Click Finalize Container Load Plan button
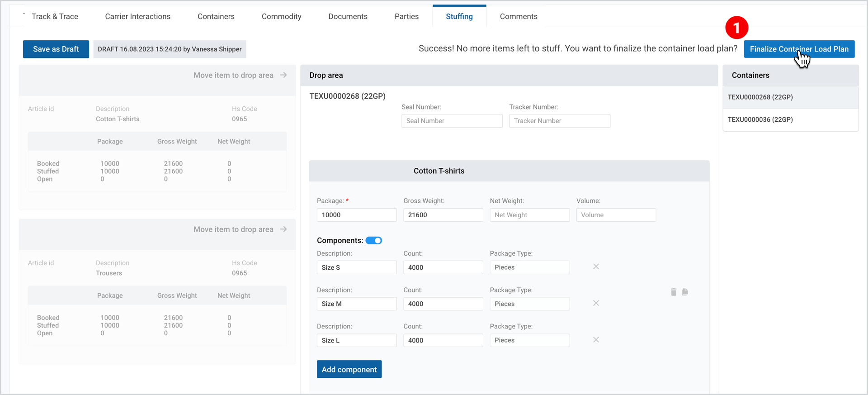This screenshot has width=868, height=395. tap(799, 49)
